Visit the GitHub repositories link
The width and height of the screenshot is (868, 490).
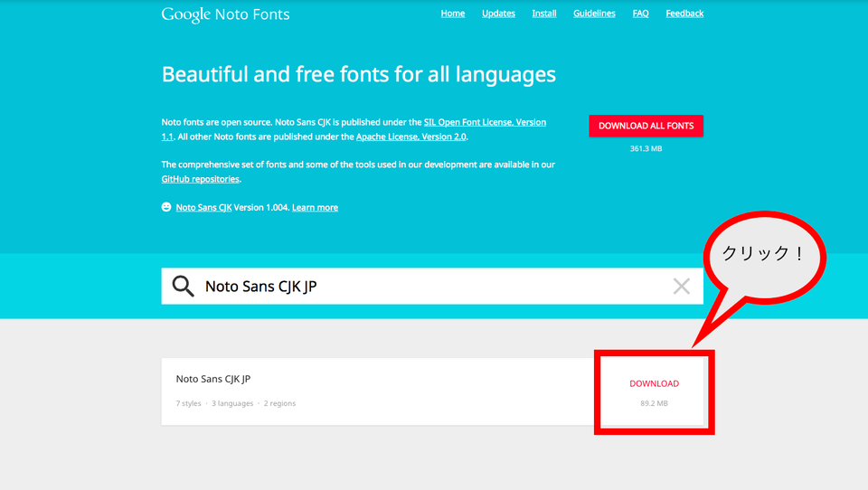coord(201,179)
